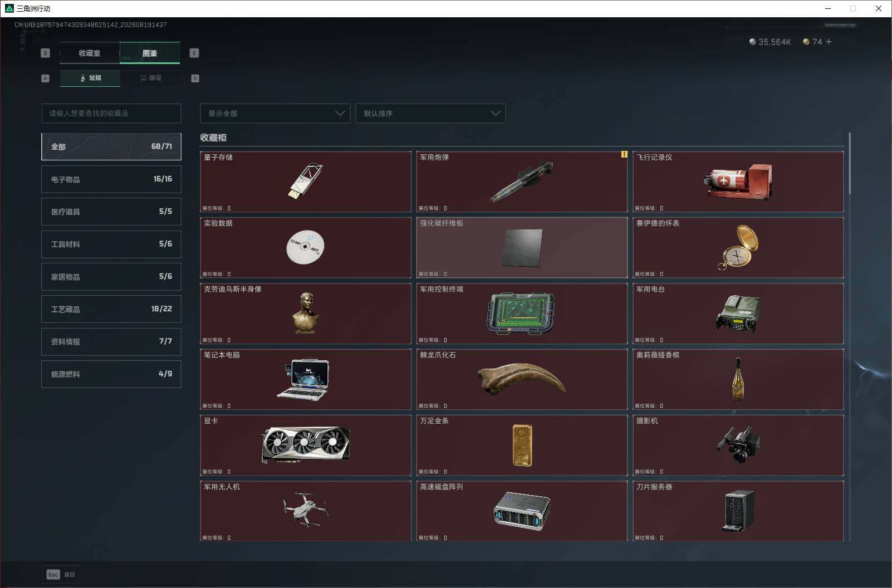This screenshot has height=588, width=892.
Task: Pick the 强化碳纤维板 carbon fiber plate
Action: pyautogui.click(x=522, y=247)
